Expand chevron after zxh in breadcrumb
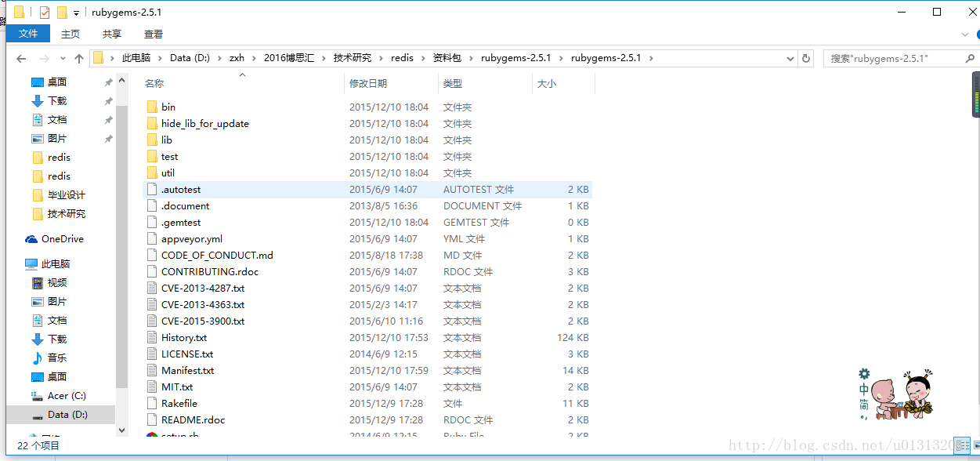The height and width of the screenshot is (461, 980). [254, 58]
